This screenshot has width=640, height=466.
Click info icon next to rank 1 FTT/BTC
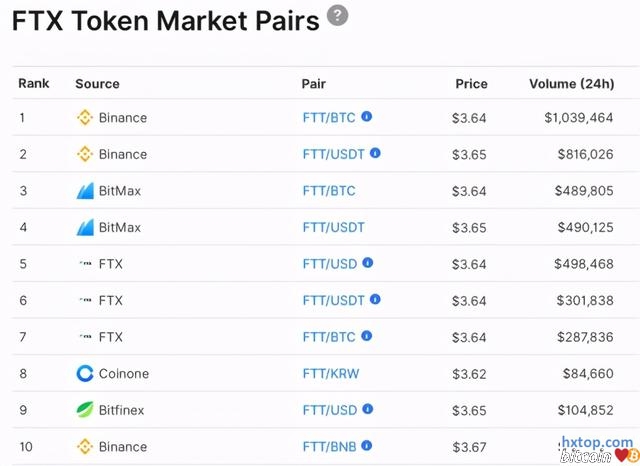click(367, 117)
